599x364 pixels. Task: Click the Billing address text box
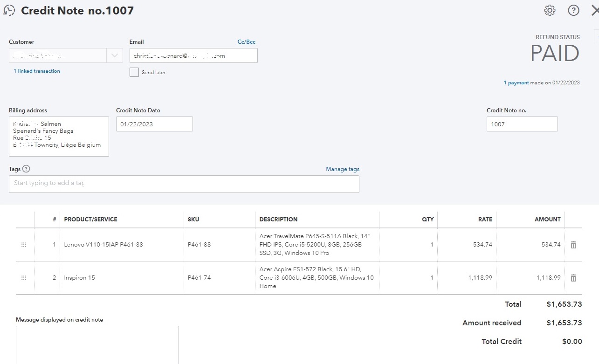[x=59, y=136]
